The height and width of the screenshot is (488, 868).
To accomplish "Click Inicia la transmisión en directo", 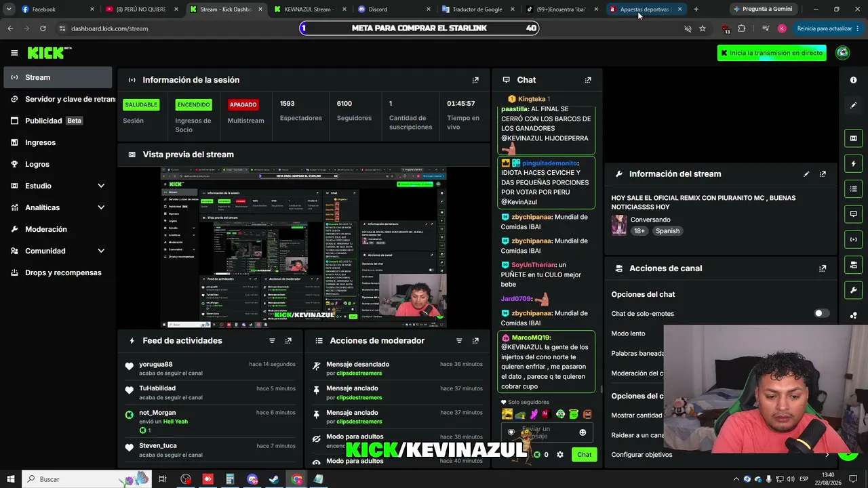I will pyautogui.click(x=772, y=53).
